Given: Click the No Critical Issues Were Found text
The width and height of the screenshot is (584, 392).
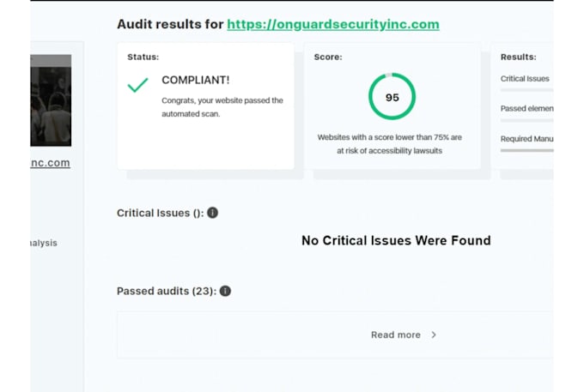Looking at the screenshot, I should (x=396, y=241).
